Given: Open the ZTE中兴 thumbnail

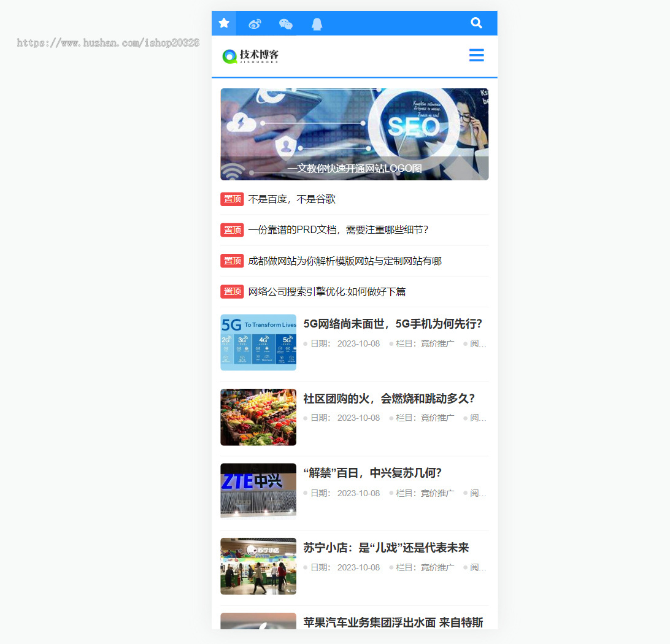Looking at the screenshot, I should click(258, 491).
